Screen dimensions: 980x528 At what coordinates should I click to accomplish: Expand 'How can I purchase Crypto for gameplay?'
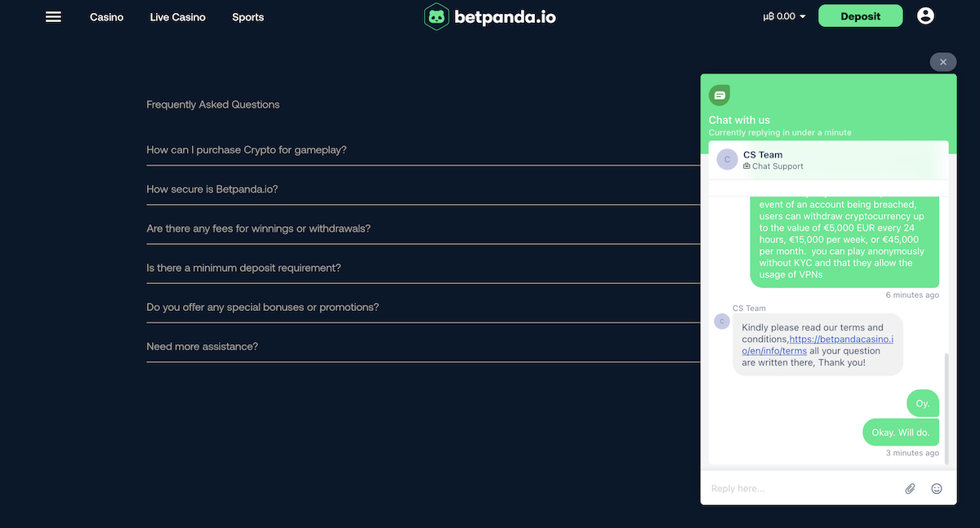[246, 149]
